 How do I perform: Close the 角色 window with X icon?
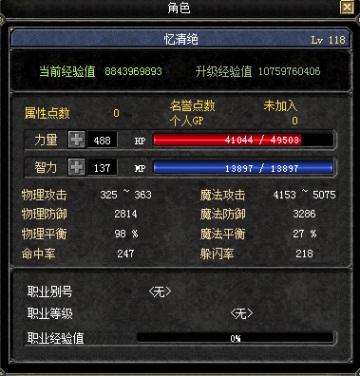(x=347, y=7)
